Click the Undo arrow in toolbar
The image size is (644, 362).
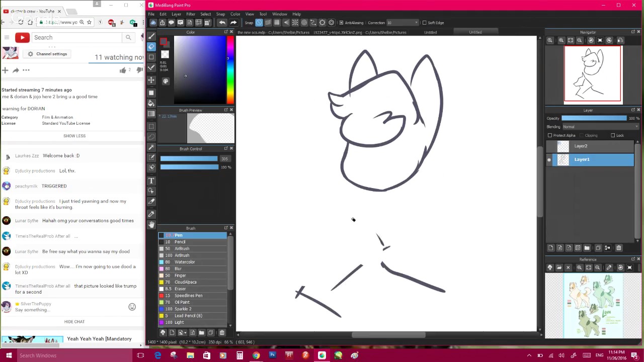point(222,23)
